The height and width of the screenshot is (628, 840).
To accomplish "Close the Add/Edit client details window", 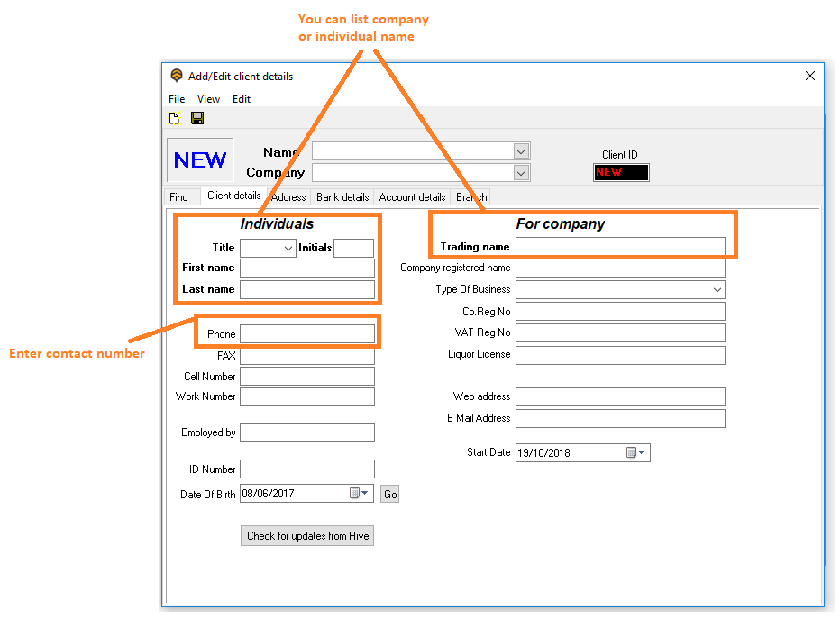I will pos(809,77).
